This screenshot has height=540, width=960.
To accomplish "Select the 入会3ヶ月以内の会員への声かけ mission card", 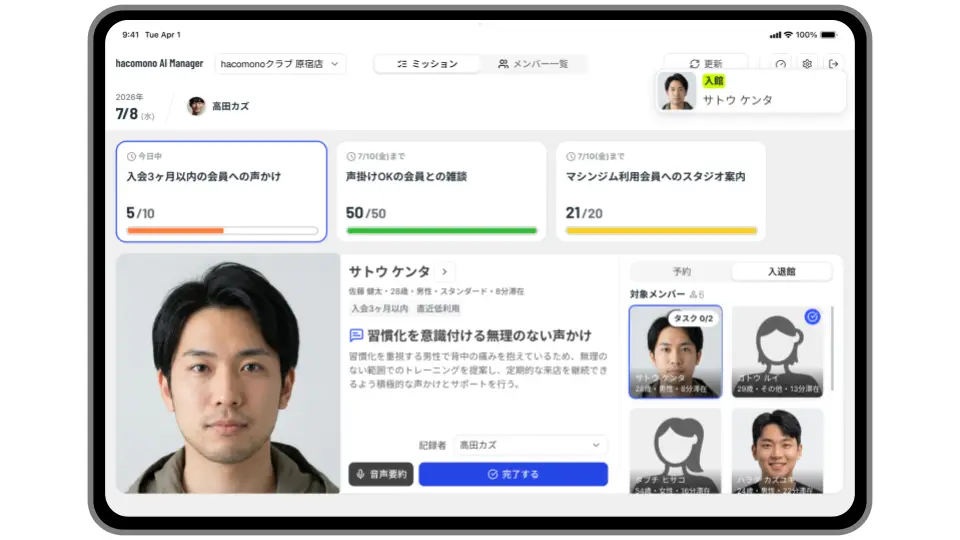I will point(222,192).
